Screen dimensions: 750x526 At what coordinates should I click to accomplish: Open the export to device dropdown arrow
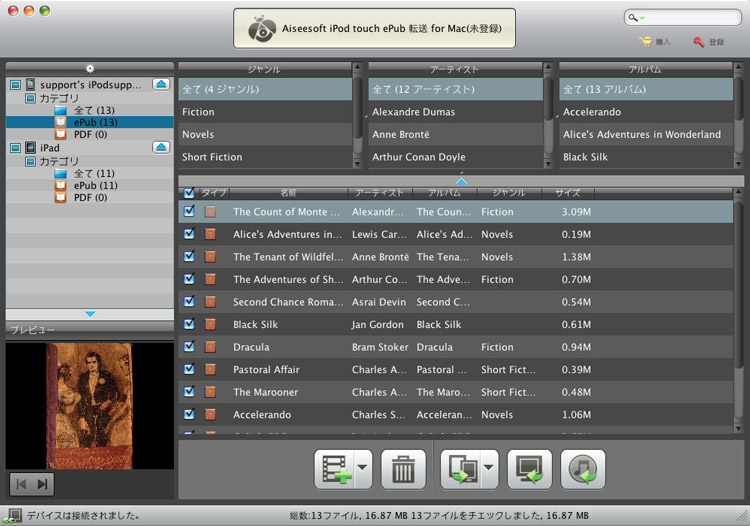pos(489,469)
